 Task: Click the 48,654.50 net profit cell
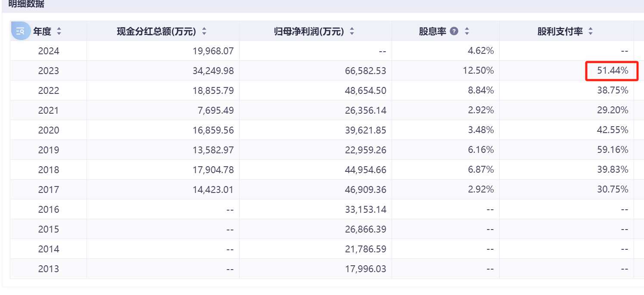coord(366,91)
